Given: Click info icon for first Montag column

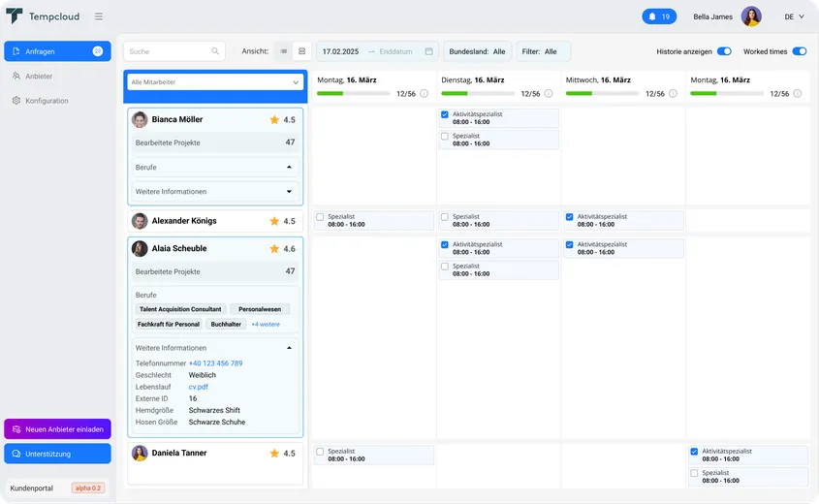Looking at the screenshot, I should click(x=425, y=93).
